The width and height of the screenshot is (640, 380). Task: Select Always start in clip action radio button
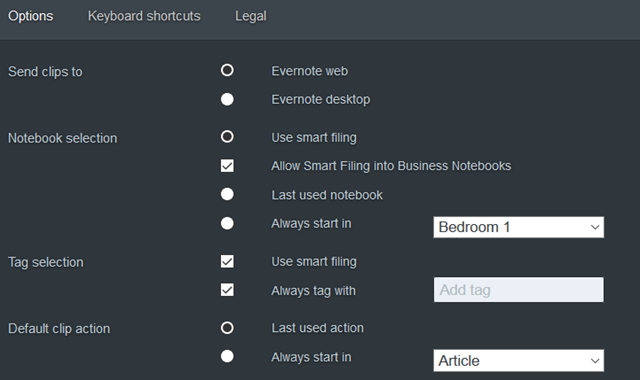pos(227,356)
